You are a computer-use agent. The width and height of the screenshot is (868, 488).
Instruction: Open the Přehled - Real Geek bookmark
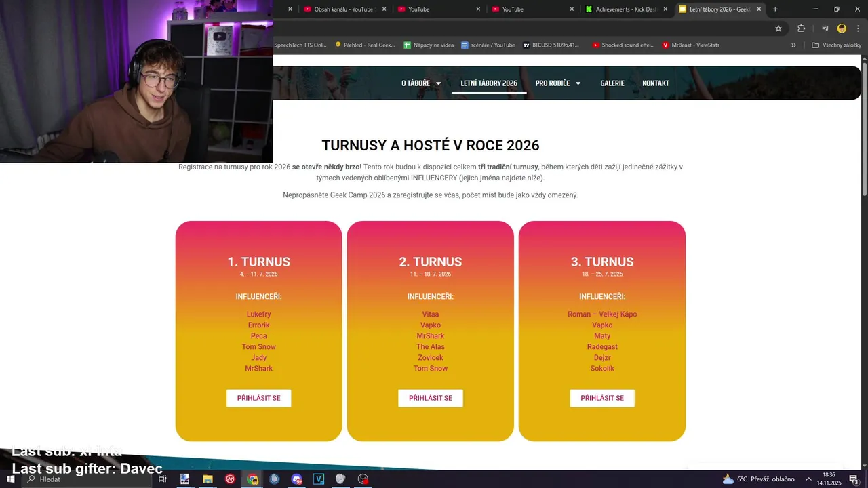click(365, 45)
